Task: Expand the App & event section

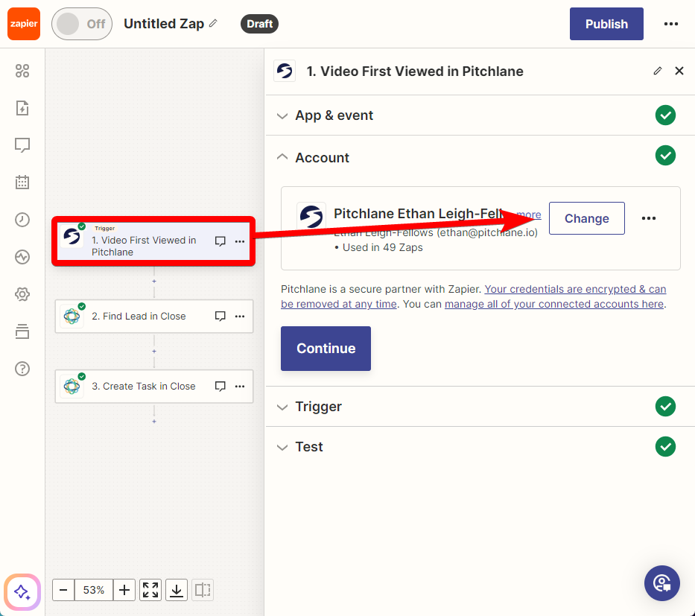Action: point(480,115)
